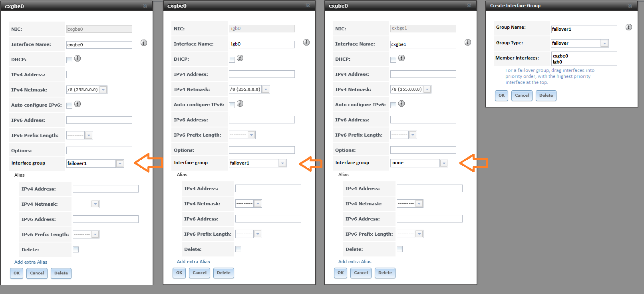Viewport: 644px width, 294px height.
Task: Open the Group Type failover dropdown
Action: 604,43
